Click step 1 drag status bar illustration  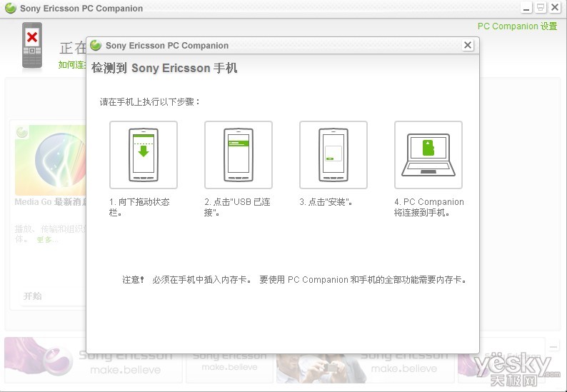144,155
